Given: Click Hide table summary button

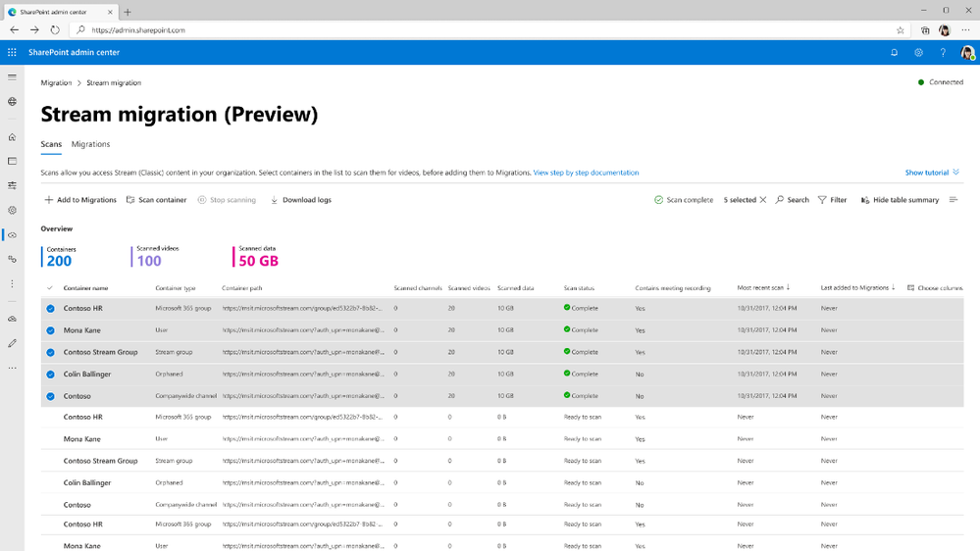Looking at the screenshot, I should point(900,200).
